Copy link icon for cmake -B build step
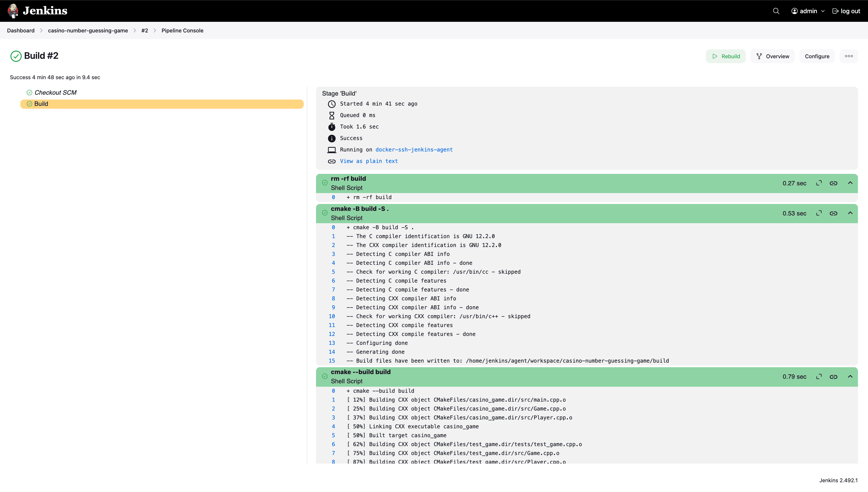868x492 pixels. click(834, 213)
